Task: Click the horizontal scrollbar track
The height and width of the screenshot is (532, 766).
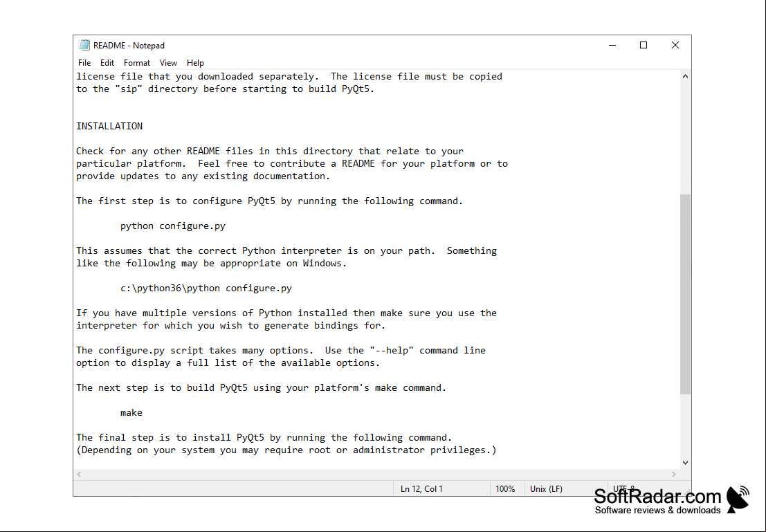Action: pyautogui.click(x=376, y=474)
